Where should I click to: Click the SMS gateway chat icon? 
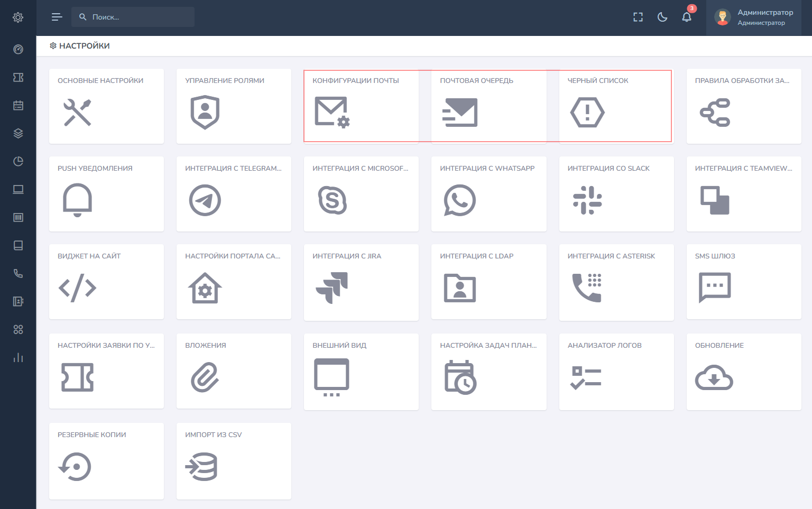click(714, 288)
